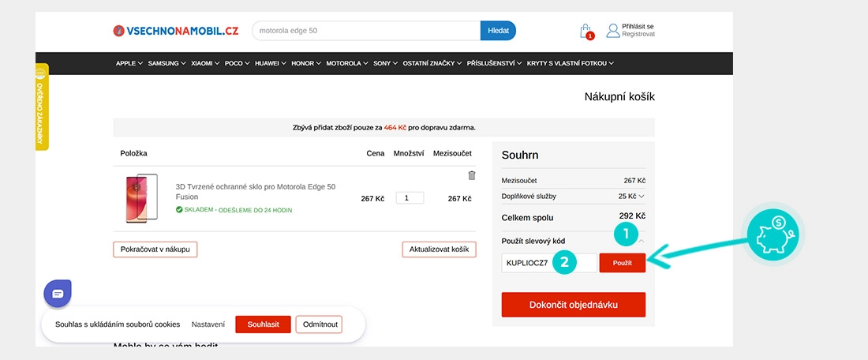Accept cookies with Souhlasit button
The height and width of the screenshot is (360, 868).
click(263, 324)
